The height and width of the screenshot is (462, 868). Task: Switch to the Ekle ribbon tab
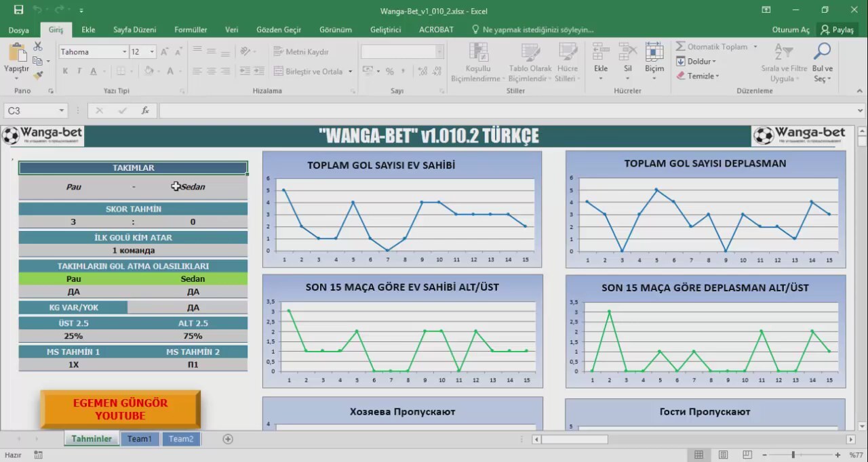[88, 30]
